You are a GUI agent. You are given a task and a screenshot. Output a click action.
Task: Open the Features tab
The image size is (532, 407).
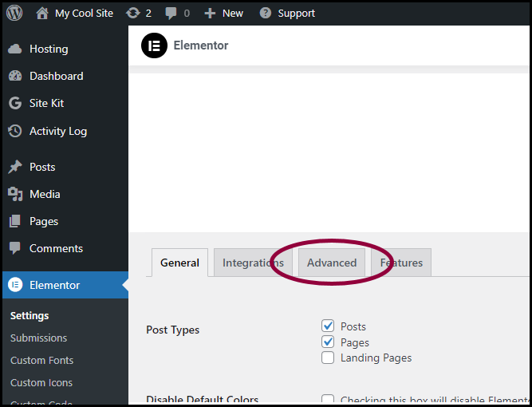click(x=401, y=263)
